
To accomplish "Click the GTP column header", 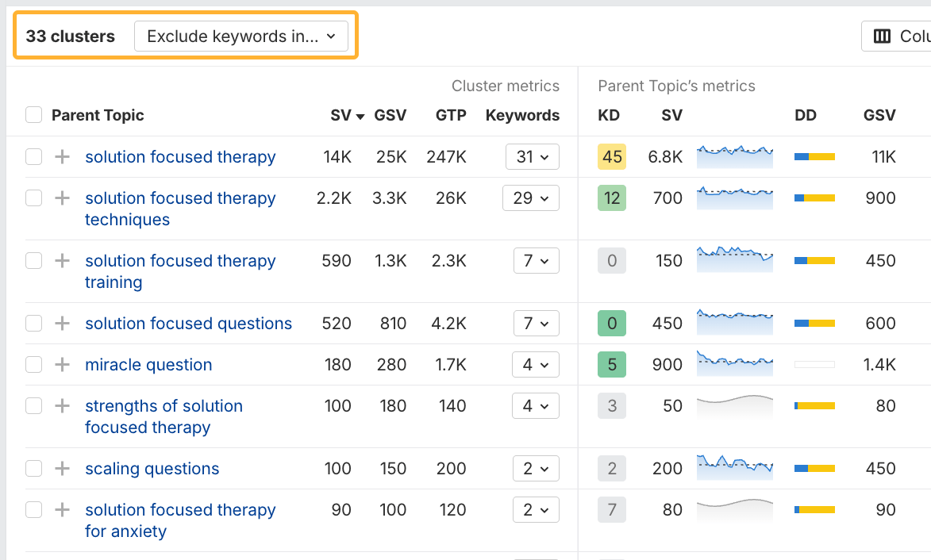I will pos(450,115).
